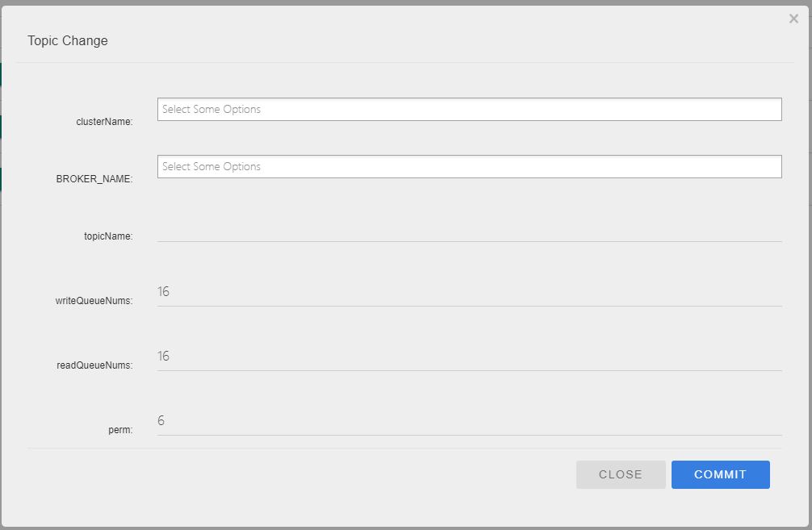The image size is (812, 530).
Task: Click the Topic Change dialog title
Action: (x=68, y=41)
